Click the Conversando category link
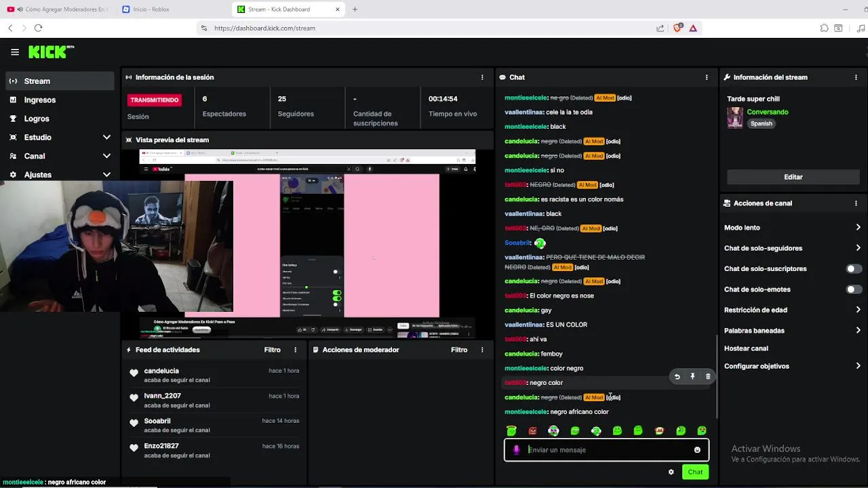Screen dimensions: 868x488 [768, 112]
